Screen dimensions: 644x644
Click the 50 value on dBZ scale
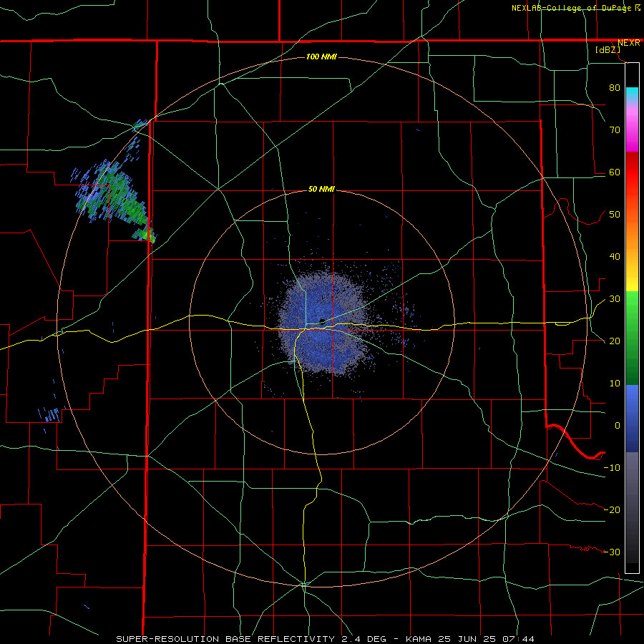point(615,215)
